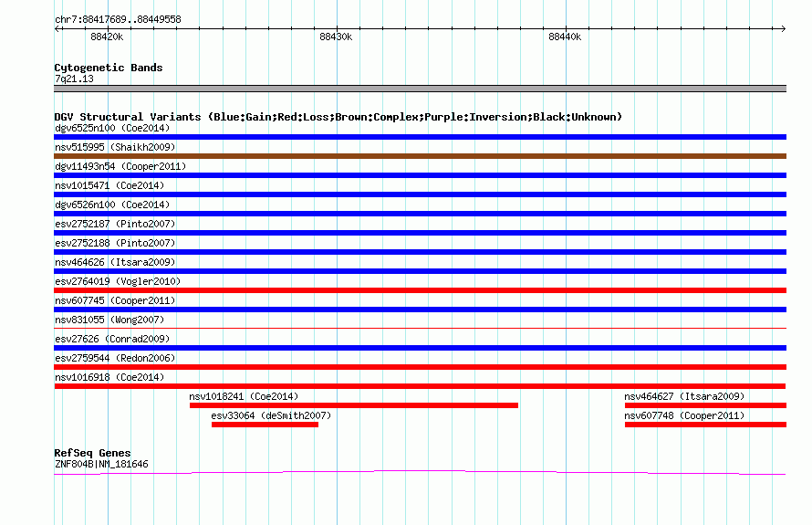Click the RefSeq Genes track title
Screen dimensions: 812x525
pyautogui.click(x=92, y=453)
